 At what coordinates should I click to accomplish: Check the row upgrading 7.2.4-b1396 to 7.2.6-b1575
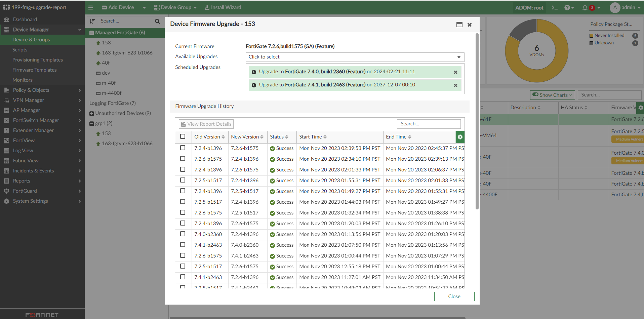pyautogui.click(x=183, y=148)
